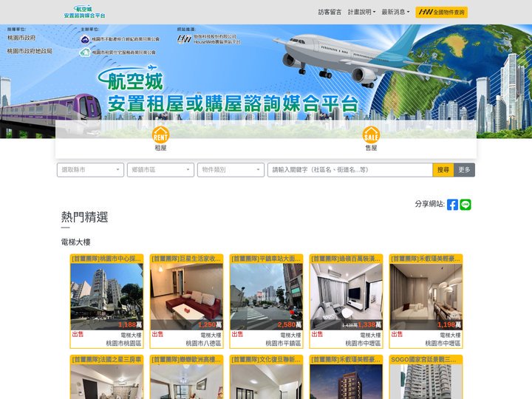
Task: Click the yellow 搜尋 search button
Action: point(443,170)
